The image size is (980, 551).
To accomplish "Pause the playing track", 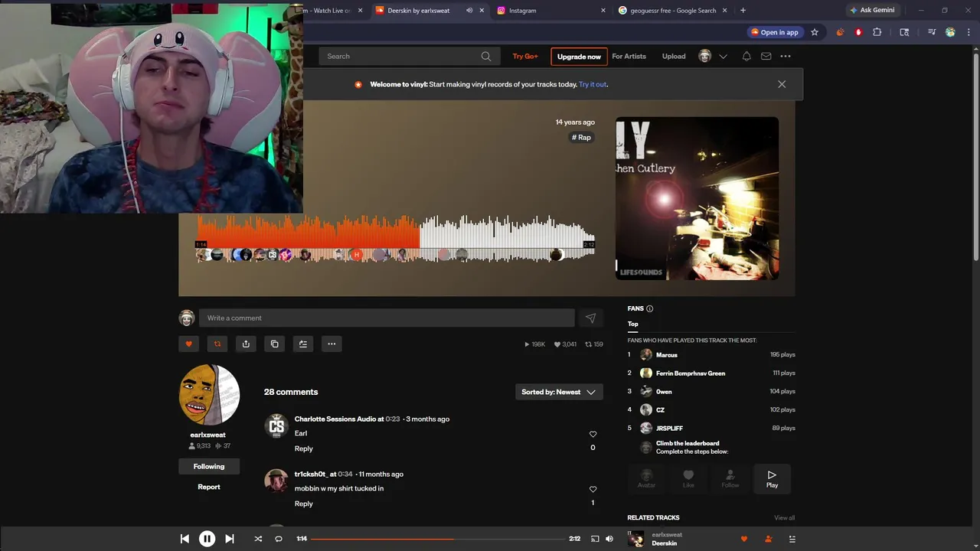I will pos(207,539).
